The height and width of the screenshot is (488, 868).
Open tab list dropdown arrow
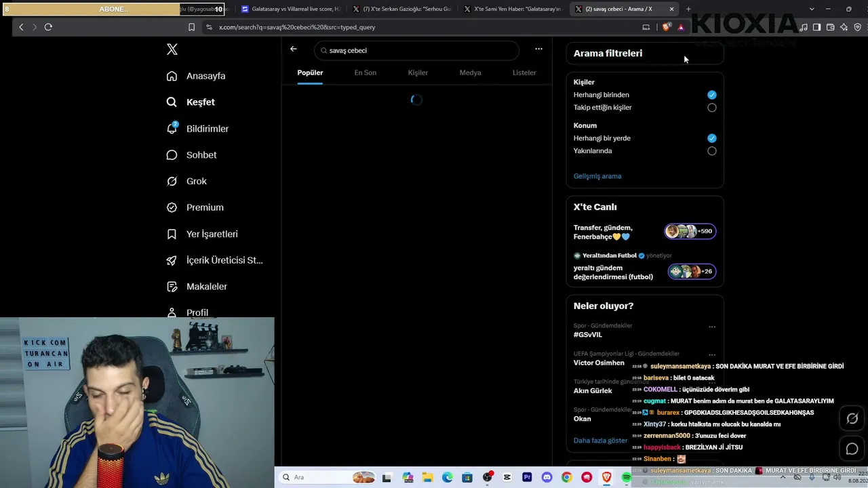pos(812,9)
